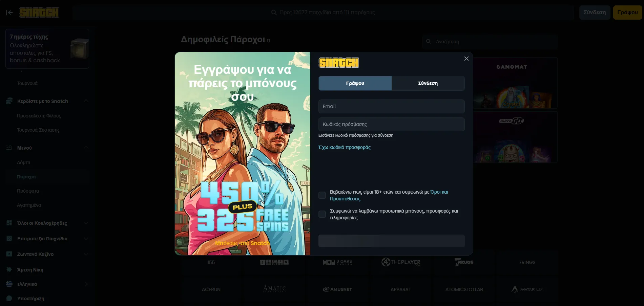Collapse the sidebar with the arrow icon
The width and height of the screenshot is (644, 306).
9,13
